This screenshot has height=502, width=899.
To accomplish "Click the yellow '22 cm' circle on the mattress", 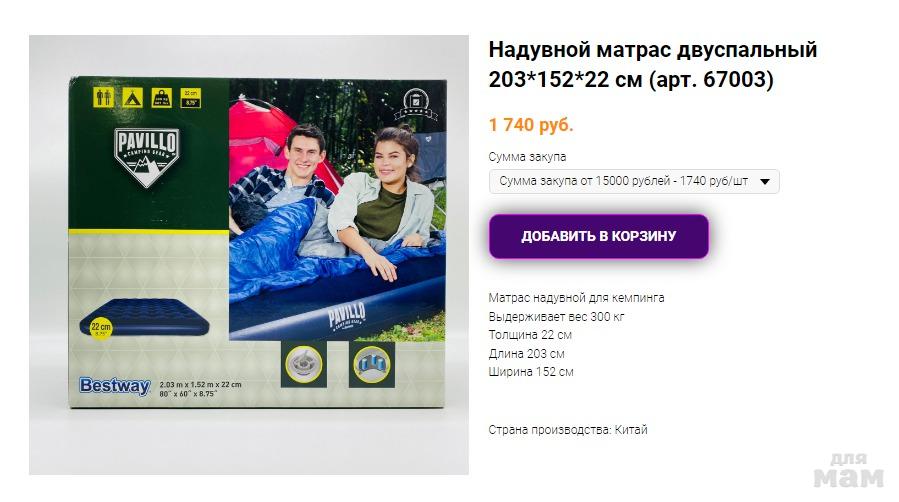I will coord(101,328).
